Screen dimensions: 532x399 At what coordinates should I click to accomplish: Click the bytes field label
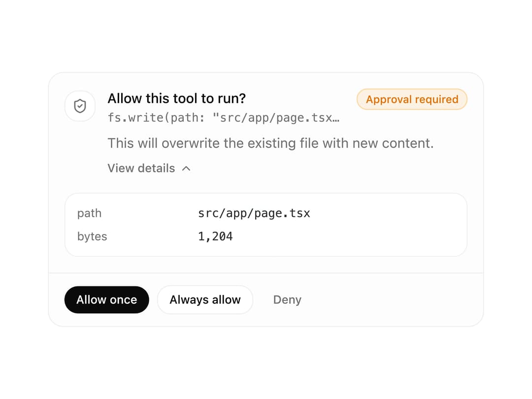tap(92, 236)
